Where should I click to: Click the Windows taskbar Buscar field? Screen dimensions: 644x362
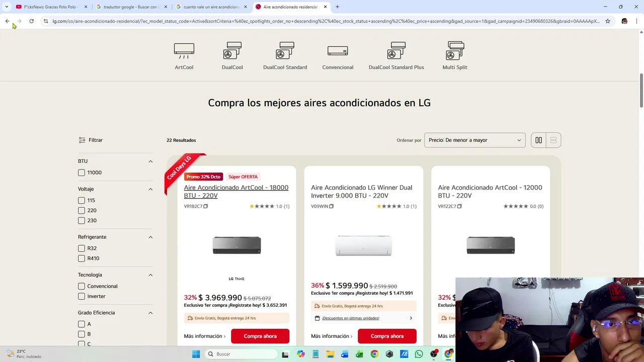241,354
